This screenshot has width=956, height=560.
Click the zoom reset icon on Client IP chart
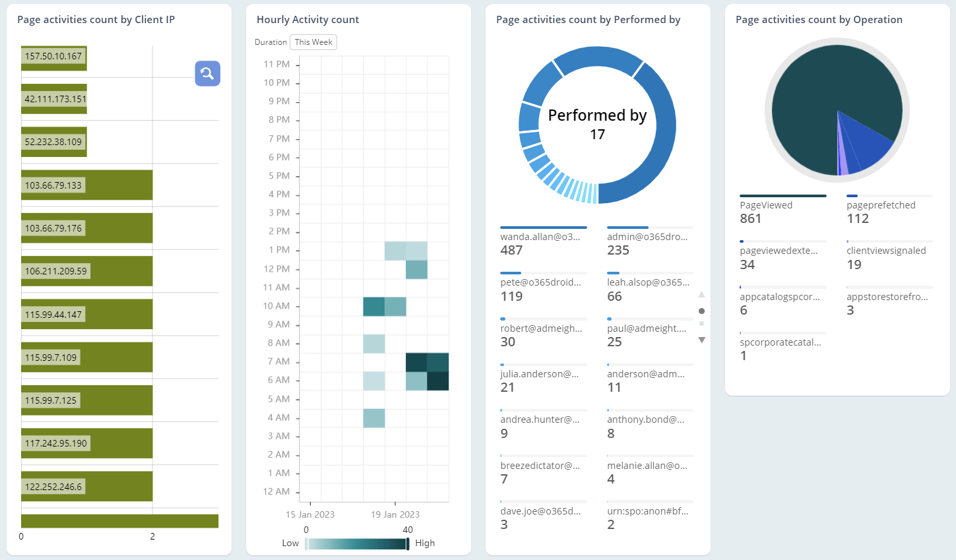pyautogui.click(x=207, y=74)
